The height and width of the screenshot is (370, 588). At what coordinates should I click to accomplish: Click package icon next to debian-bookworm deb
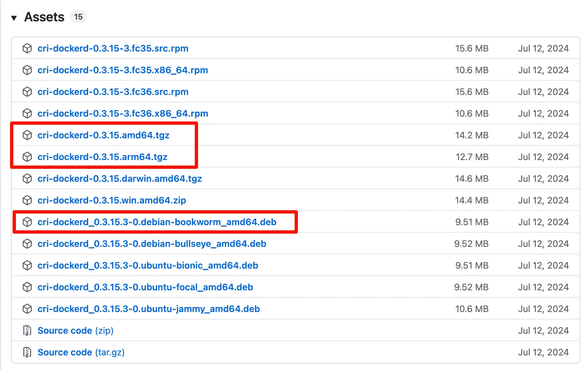pos(27,222)
